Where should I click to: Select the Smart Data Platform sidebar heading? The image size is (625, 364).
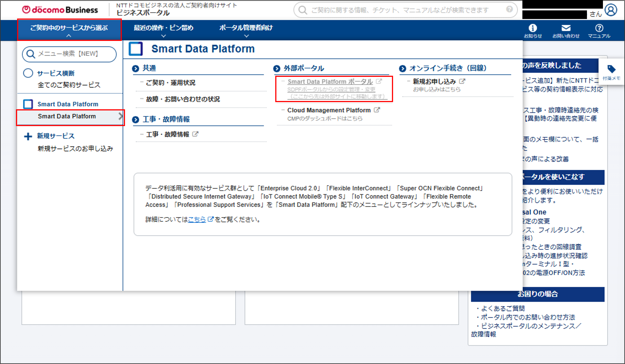(x=68, y=104)
